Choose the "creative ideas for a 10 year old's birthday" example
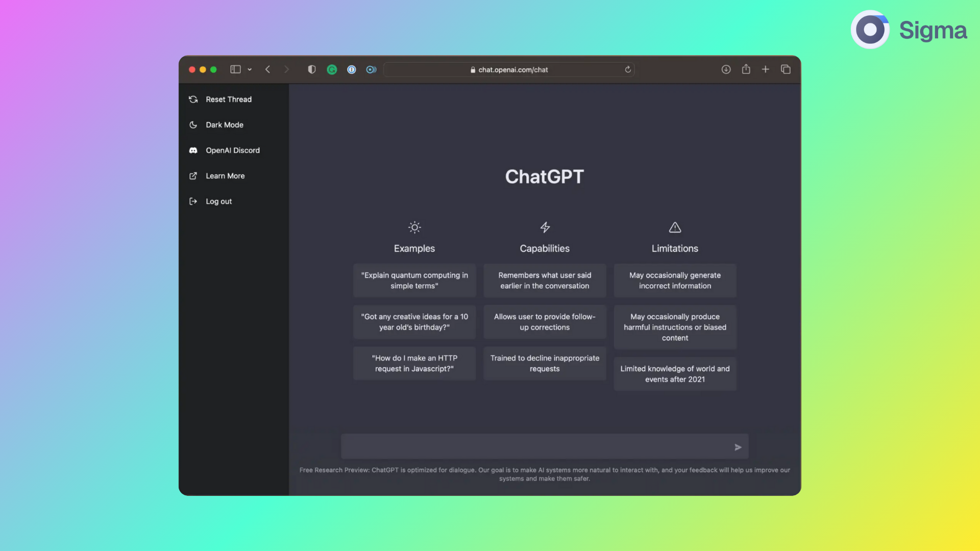The height and width of the screenshot is (551, 980). pos(414,322)
